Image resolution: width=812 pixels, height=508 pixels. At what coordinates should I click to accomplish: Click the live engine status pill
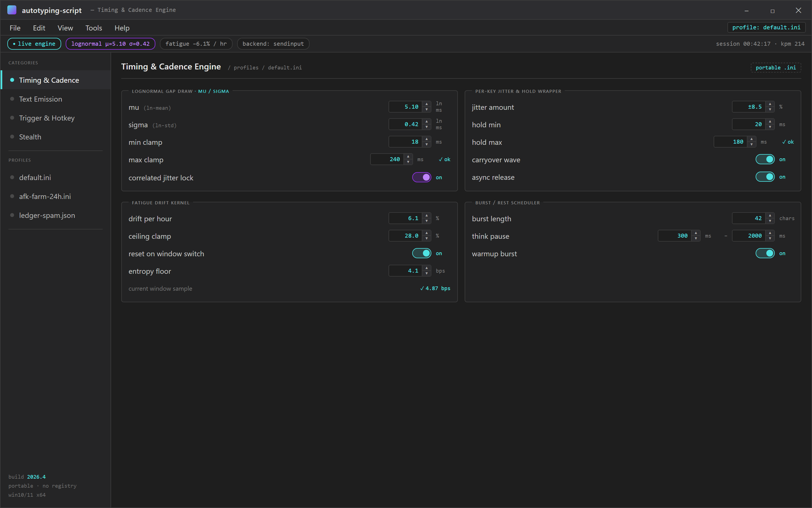tap(34, 44)
